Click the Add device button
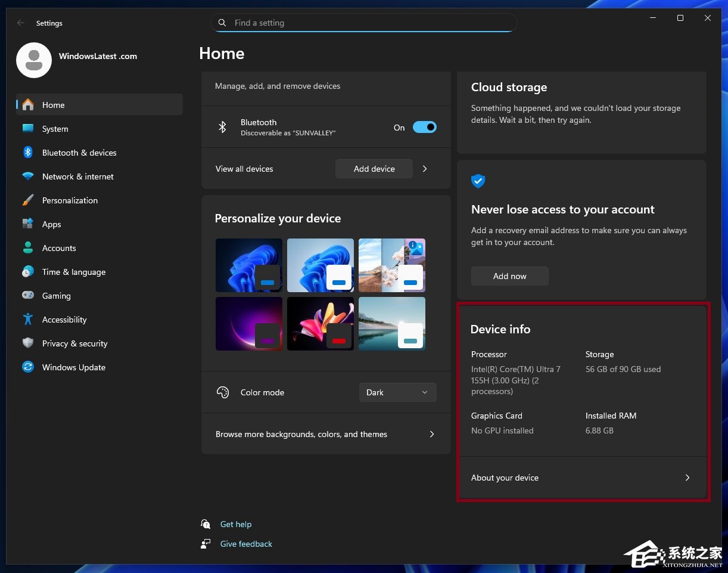Image resolution: width=728 pixels, height=573 pixels. pos(374,169)
